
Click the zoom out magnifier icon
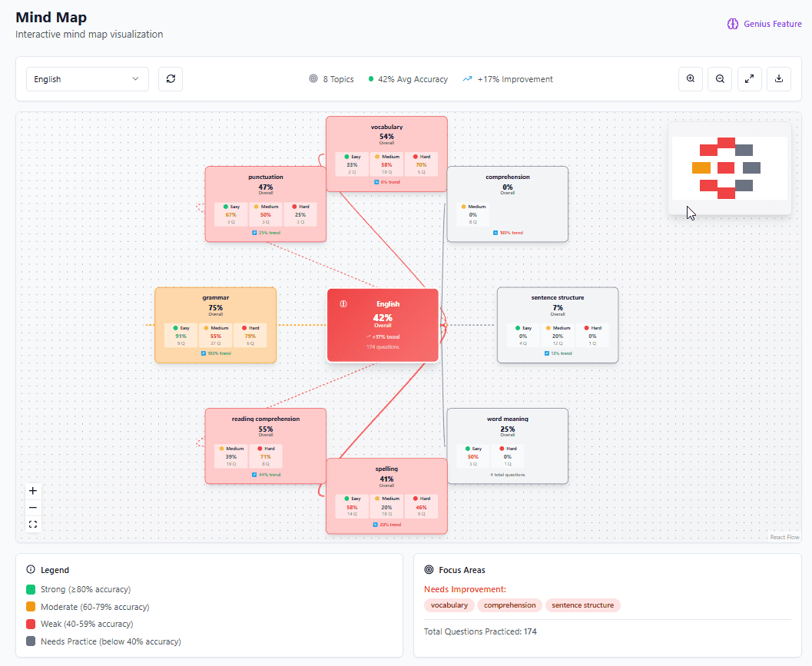click(x=720, y=78)
